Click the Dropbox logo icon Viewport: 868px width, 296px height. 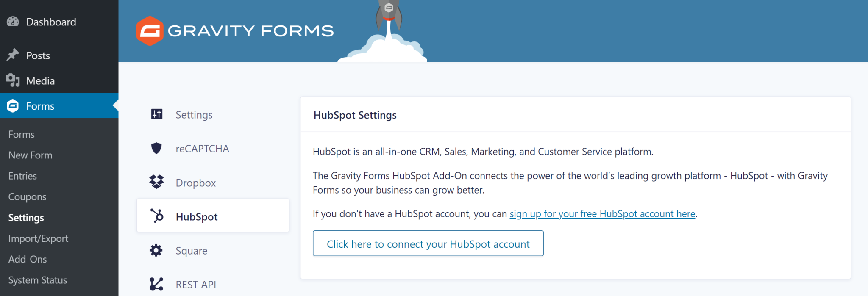point(156,182)
